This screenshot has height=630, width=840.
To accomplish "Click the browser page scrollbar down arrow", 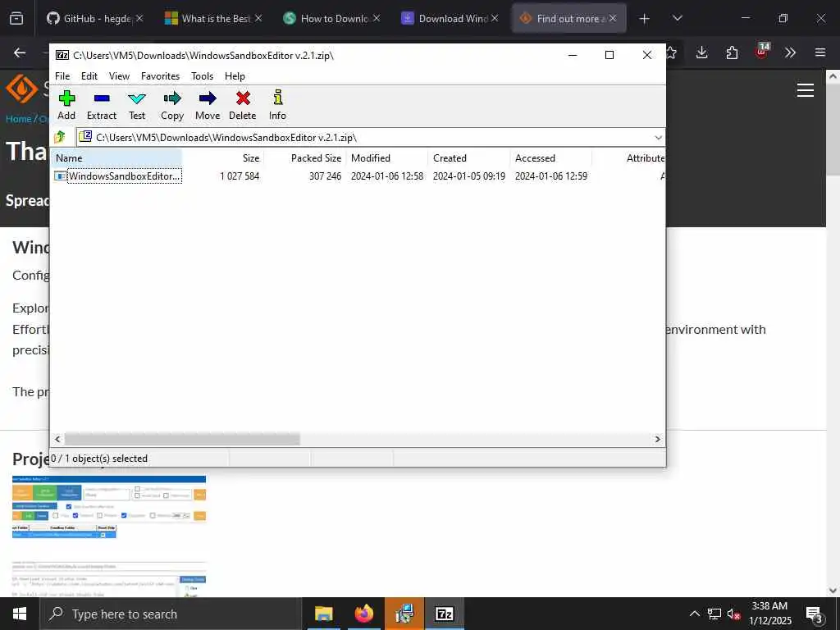I will 833,591.
